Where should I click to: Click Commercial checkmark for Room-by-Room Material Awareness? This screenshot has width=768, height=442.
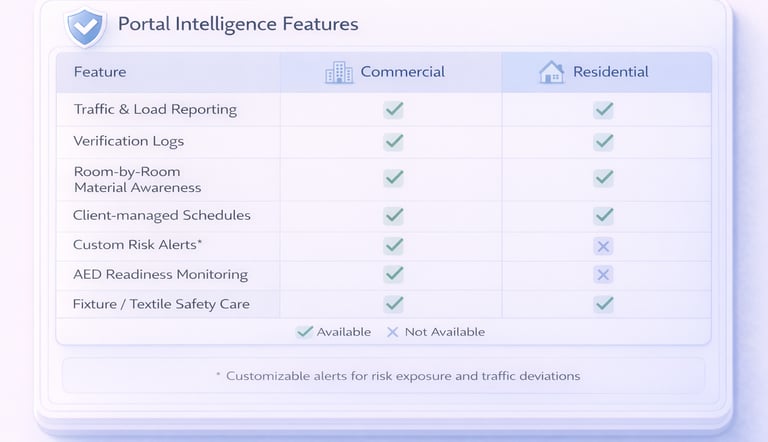pos(394,177)
